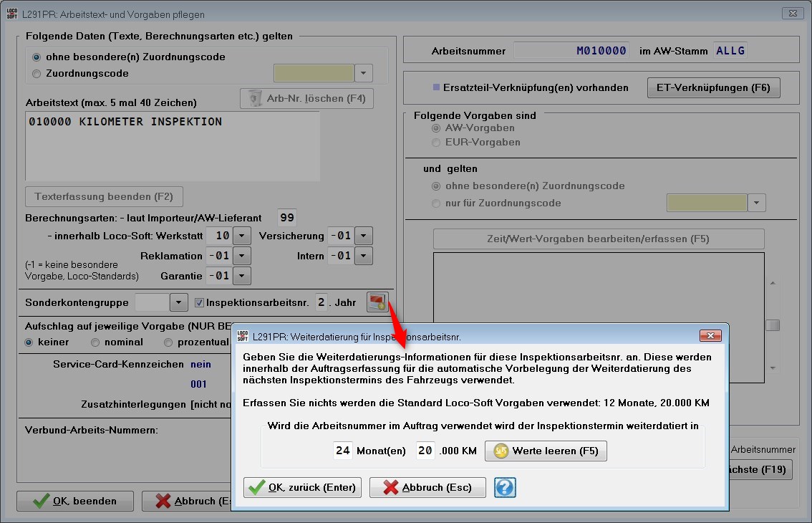Click the ET-Verknüpfungen (F6) button
The height and width of the screenshot is (523, 812).
713,87
